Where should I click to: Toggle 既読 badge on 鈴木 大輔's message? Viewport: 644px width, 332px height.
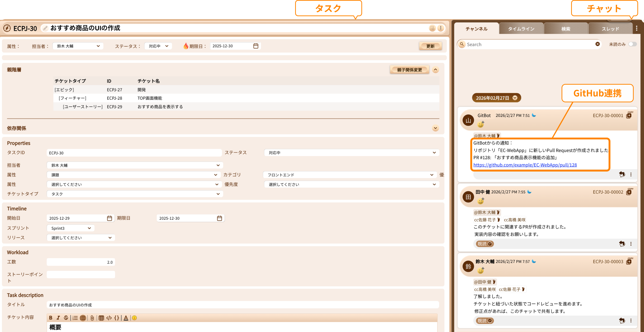[485, 320]
